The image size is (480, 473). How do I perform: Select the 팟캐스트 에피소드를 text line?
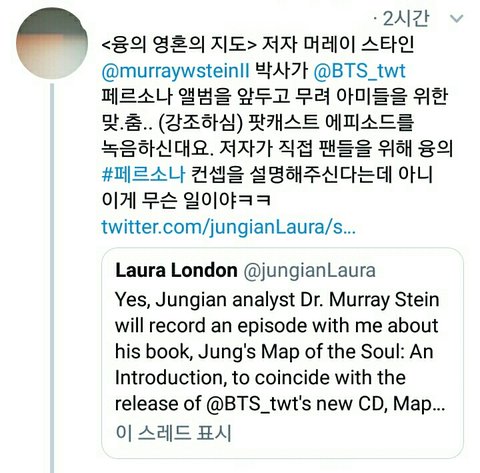coord(331,122)
